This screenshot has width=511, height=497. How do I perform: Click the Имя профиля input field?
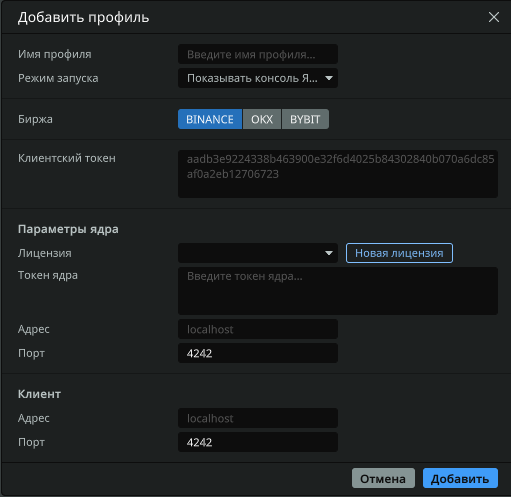(258, 54)
